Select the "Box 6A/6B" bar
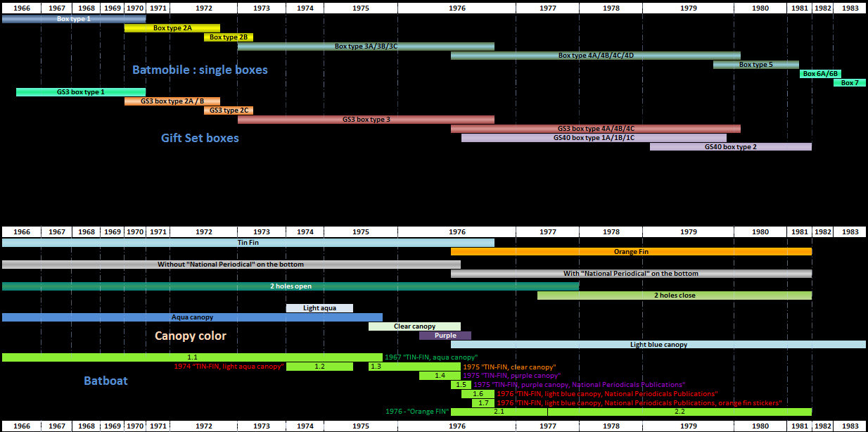Viewport: 868px width, 432px height. click(820, 74)
